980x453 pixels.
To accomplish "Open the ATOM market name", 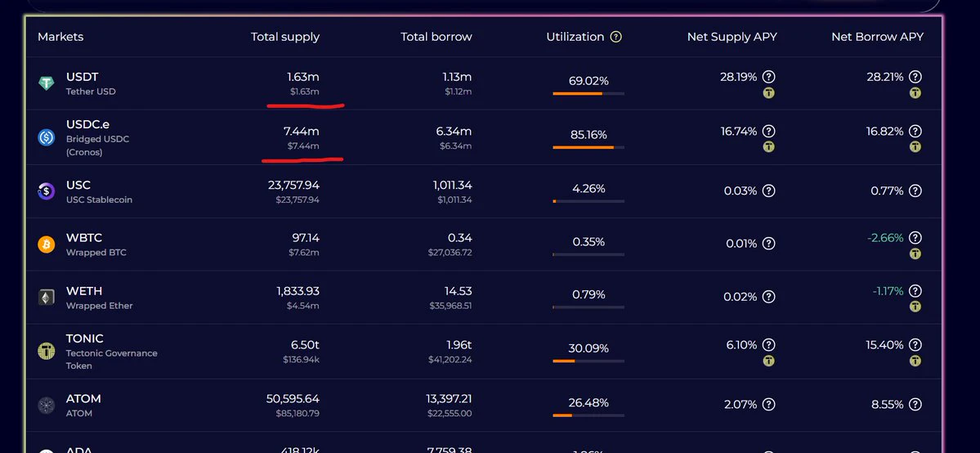I will click(x=83, y=399).
